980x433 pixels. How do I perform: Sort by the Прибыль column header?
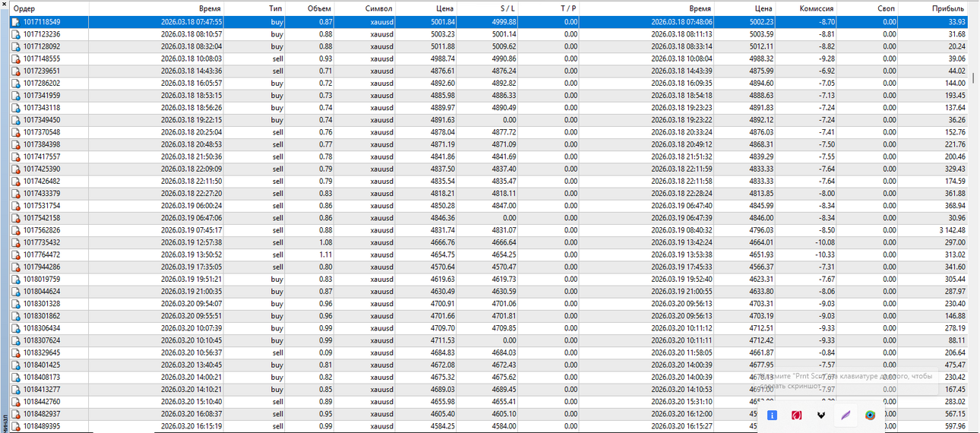948,8
